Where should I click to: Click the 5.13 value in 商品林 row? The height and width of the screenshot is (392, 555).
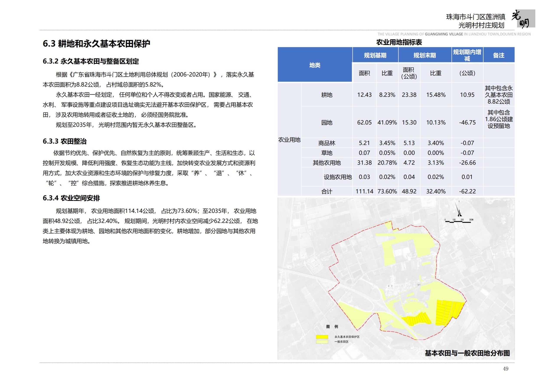pos(409,143)
